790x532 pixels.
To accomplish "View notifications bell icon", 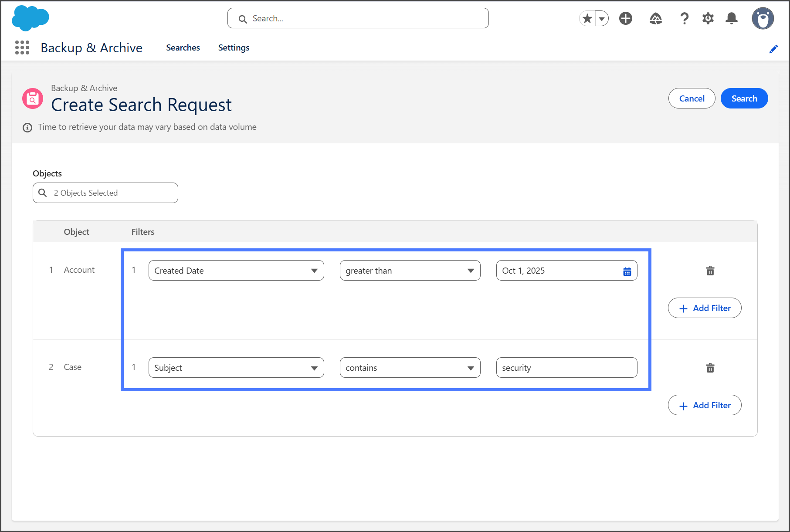I will click(732, 18).
